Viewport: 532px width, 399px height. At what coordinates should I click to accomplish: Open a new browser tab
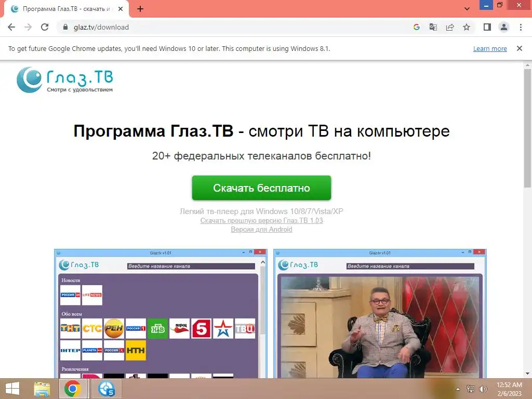[x=140, y=9]
